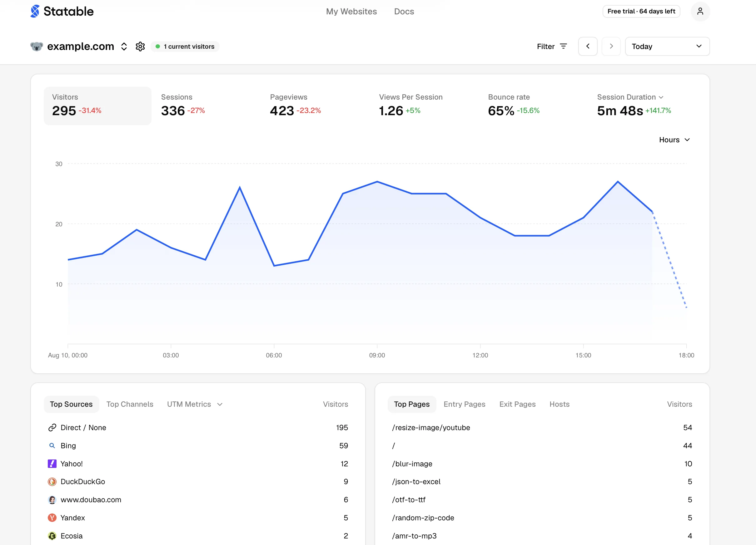Click the DuckDuckGo source icon
756x545 pixels.
tap(52, 482)
